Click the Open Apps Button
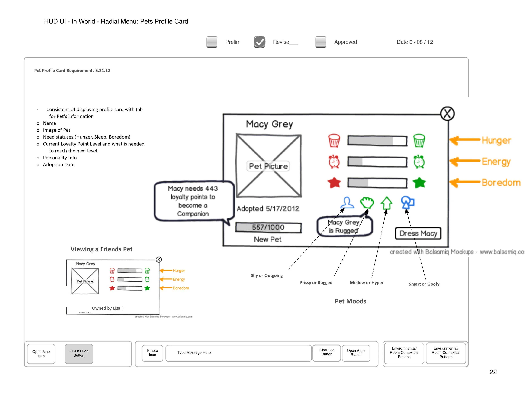The height and width of the screenshot is (420, 525). click(x=356, y=353)
